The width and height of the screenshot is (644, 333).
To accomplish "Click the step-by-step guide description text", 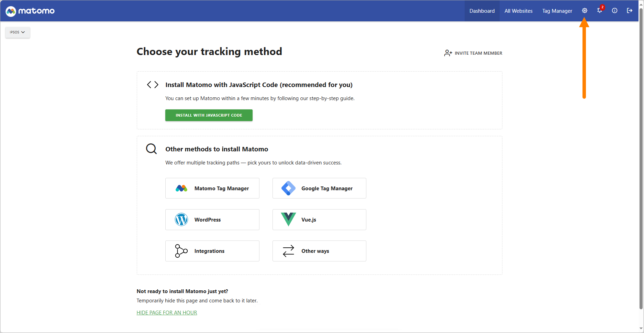I will click(260, 98).
